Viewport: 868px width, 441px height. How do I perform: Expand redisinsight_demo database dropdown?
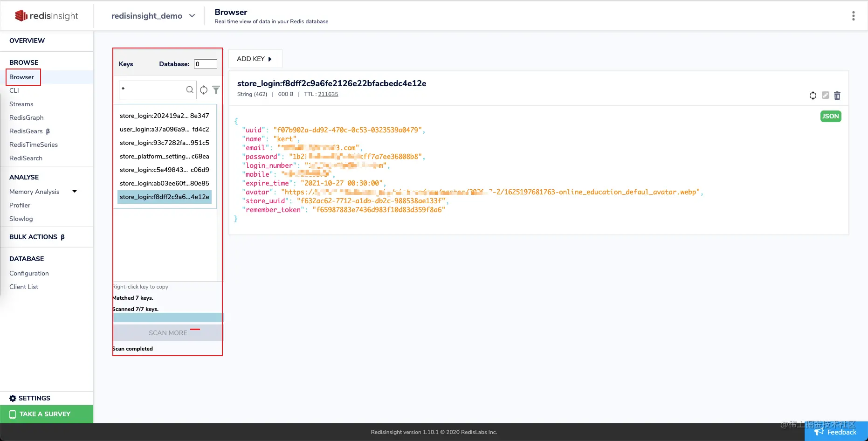pos(192,16)
